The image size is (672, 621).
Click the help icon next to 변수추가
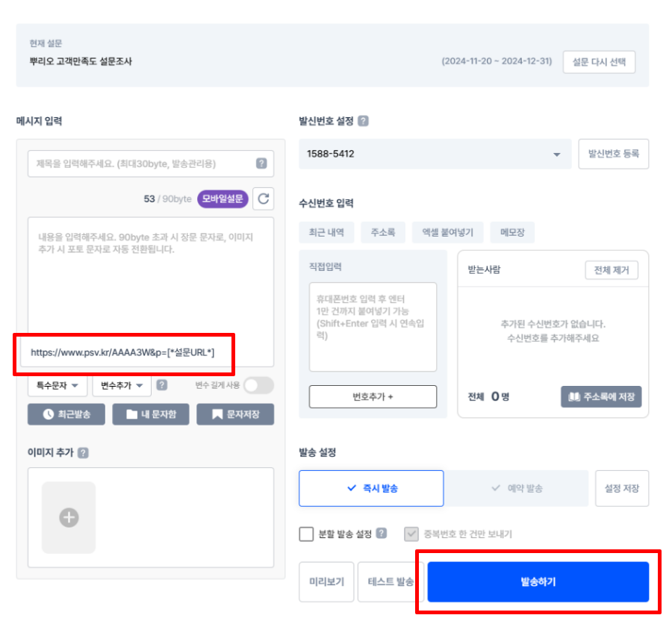click(x=161, y=385)
